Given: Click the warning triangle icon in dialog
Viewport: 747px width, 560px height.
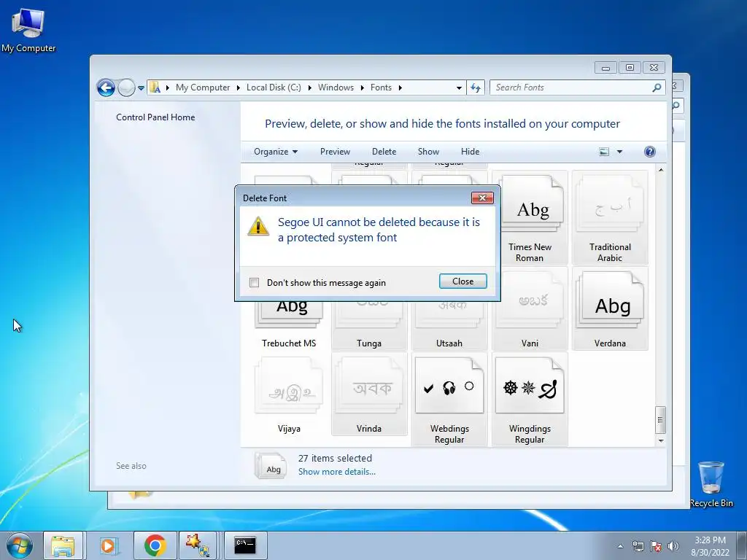Looking at the screenshot, I should point(258,226).
